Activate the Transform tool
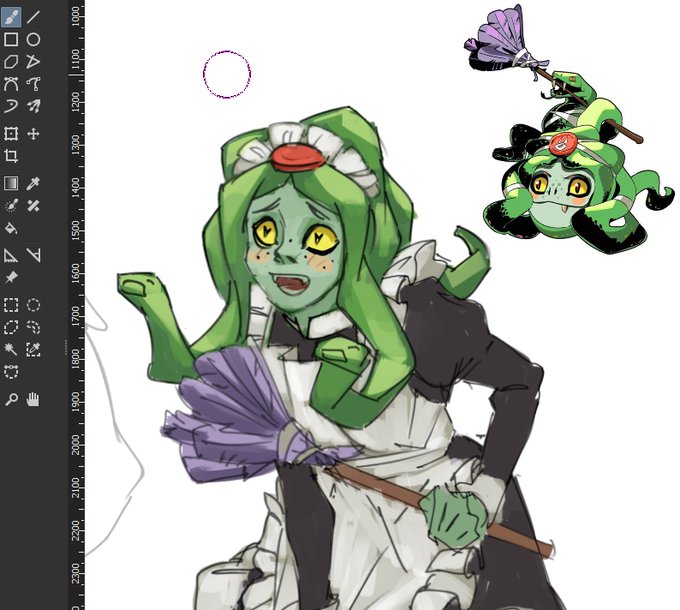 pos(11,134)
